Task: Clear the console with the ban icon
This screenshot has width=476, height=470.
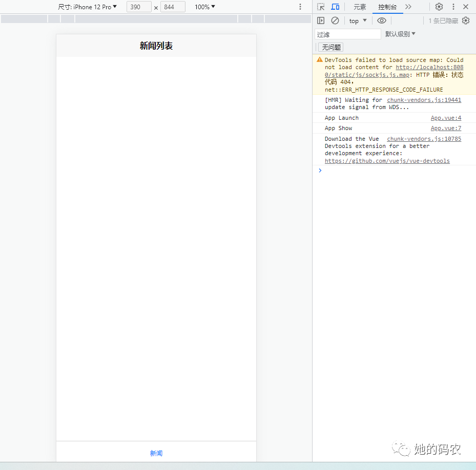Action: coord(335,20)
